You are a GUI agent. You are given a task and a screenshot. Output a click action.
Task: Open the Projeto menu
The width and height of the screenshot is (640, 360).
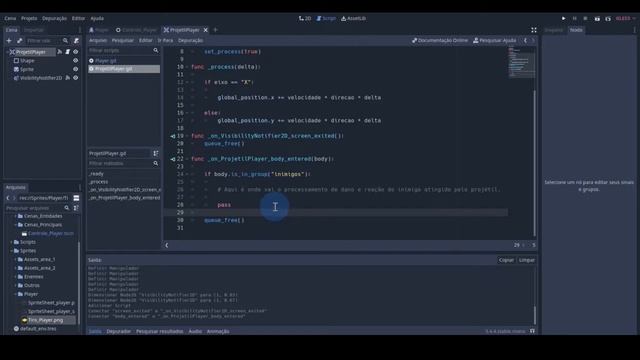tap(29, 18)
